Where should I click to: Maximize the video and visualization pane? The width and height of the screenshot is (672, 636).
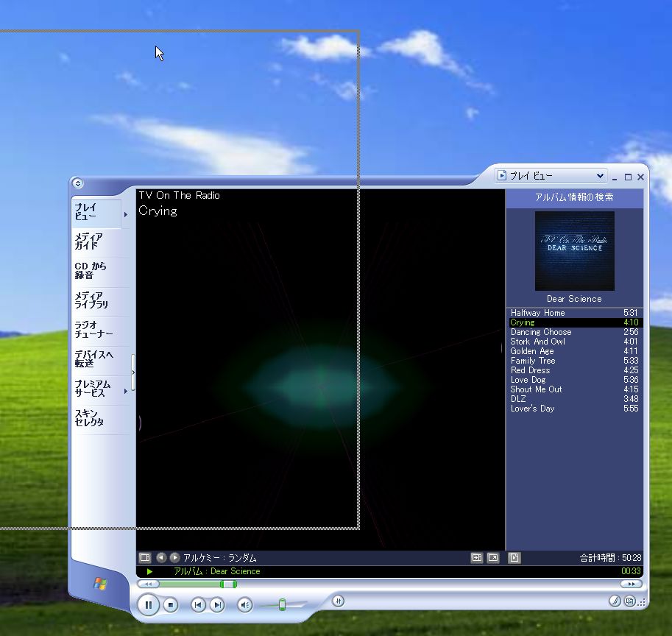476,557
